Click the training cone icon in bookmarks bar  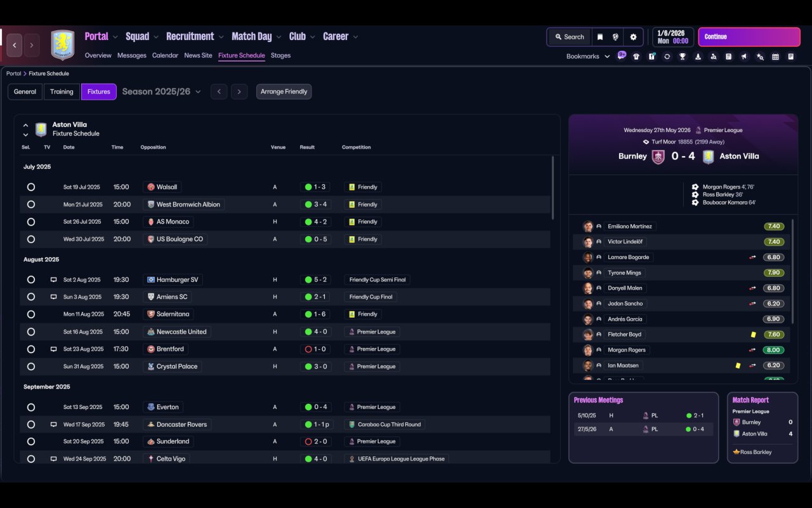tap(698, 57)
